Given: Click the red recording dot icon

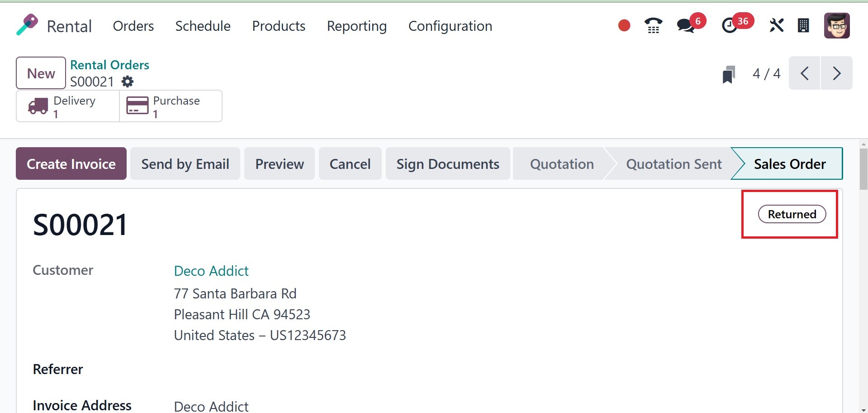Looking at the screenshot, I should pos(624,25).
